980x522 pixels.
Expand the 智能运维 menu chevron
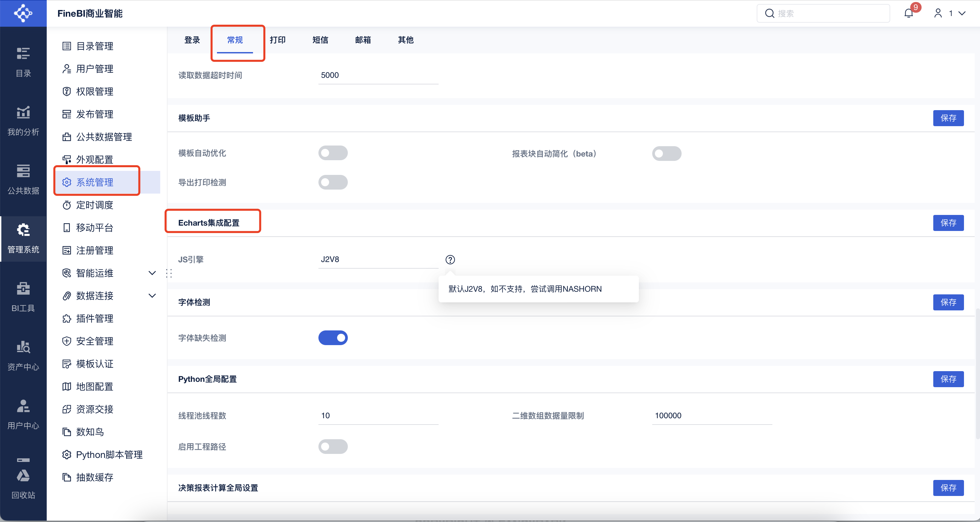tap(152, 273)
